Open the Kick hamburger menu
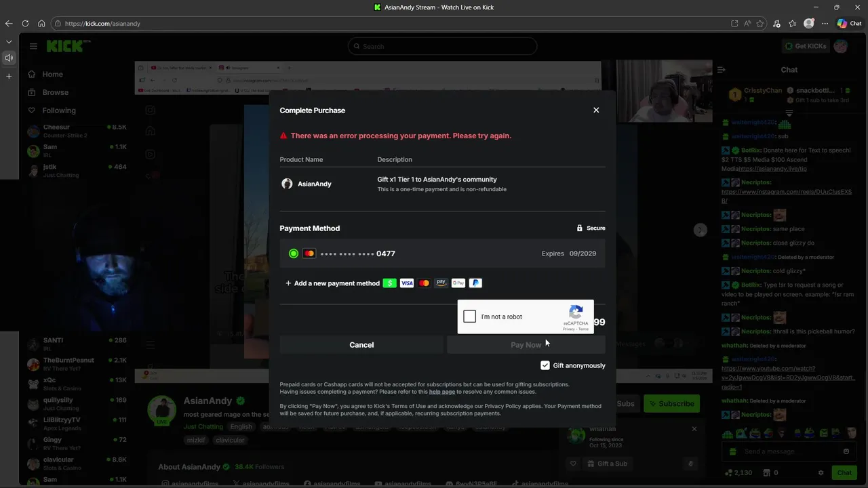The width and height of the screenshot is (868, 488). pos(33,46)
